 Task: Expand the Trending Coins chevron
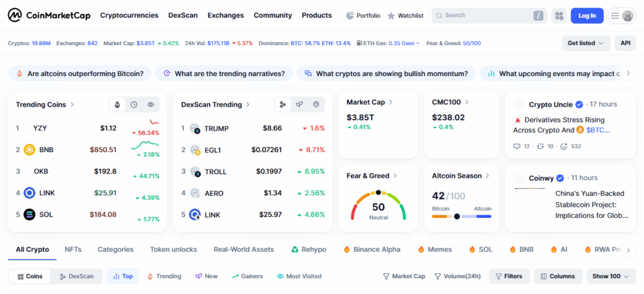[72, 104]
